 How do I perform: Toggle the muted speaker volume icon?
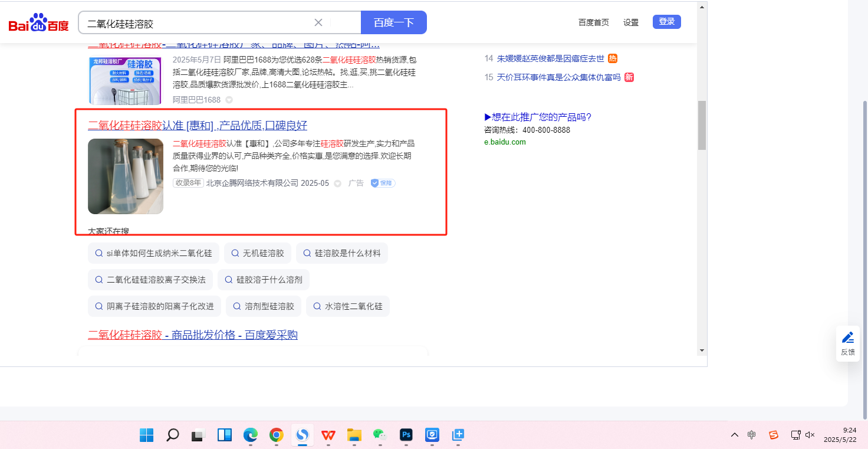[x=810, y=435]
